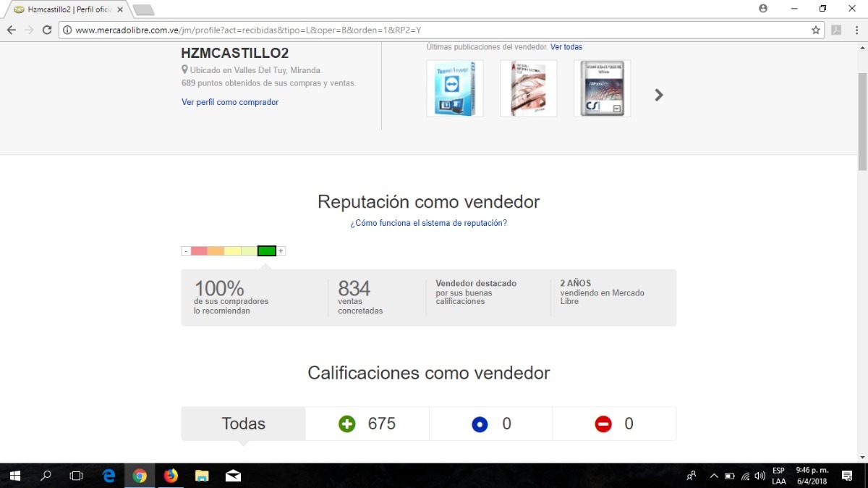Image resolution: width=868 pixels, height=488 pixels.
Task: Open the second product thumbnail with white box
Action: click(529, 88)
